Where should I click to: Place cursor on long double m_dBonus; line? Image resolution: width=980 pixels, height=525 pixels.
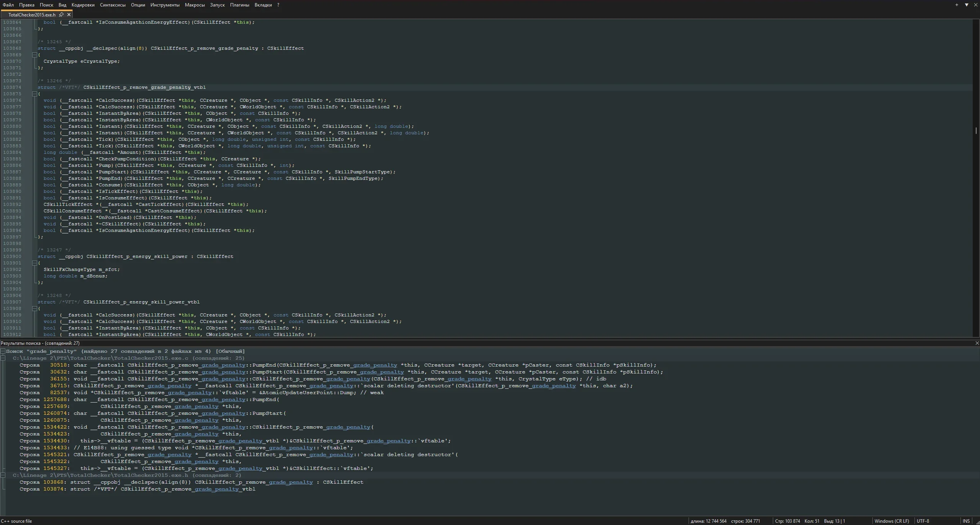click(x=75, y=276)
